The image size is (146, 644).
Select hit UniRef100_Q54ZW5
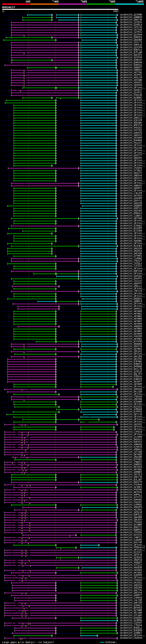click(x=131, y=457)
